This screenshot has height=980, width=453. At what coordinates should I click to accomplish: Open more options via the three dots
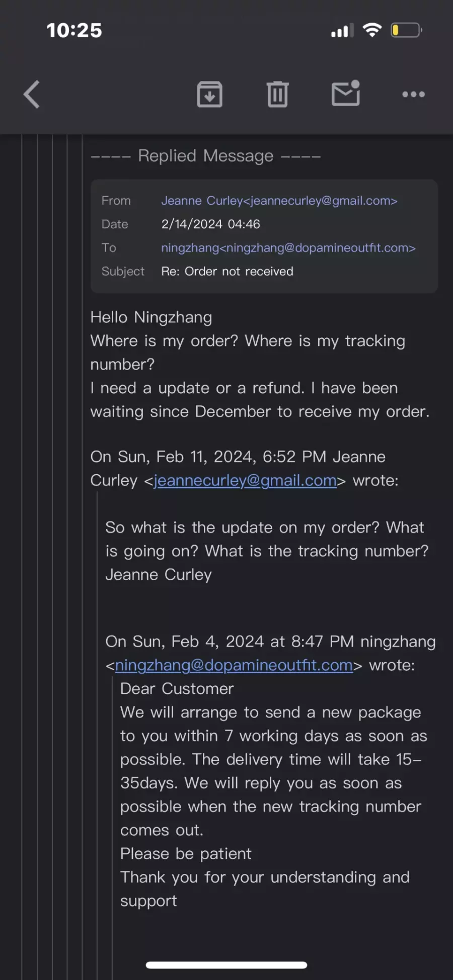(x=413, y=94)
